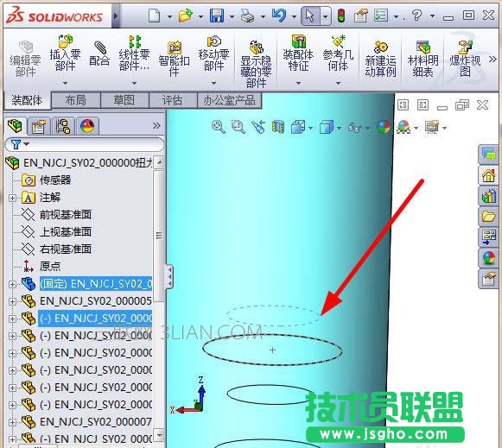
Task: Open the Options checklist icon
Action: [x=381, y=16]
